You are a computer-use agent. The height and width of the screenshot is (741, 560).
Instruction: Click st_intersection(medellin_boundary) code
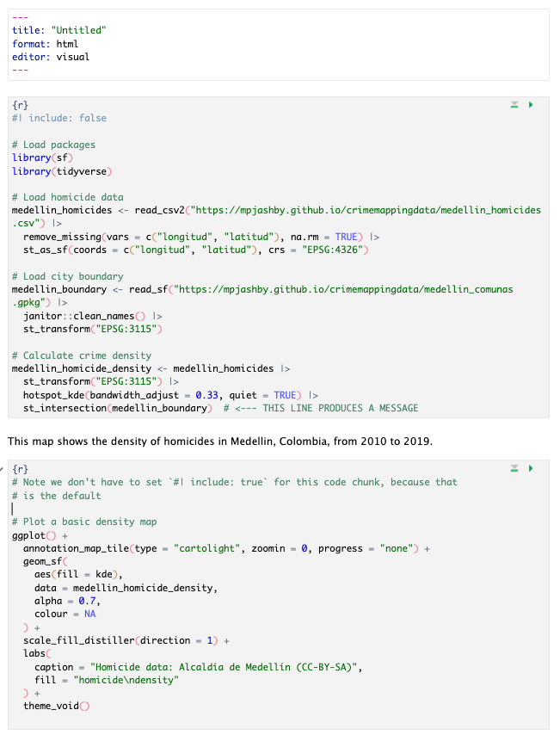(118, 408)
